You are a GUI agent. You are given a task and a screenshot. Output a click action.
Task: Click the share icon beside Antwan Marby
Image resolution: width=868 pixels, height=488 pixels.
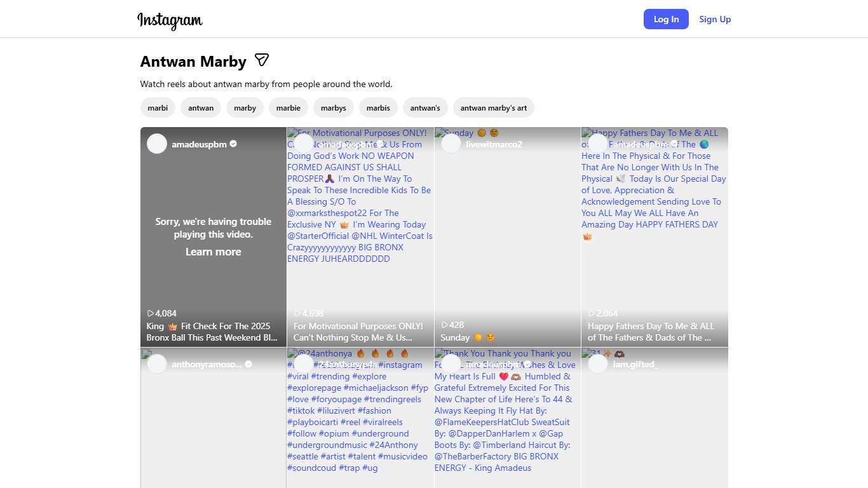[262, 60]
